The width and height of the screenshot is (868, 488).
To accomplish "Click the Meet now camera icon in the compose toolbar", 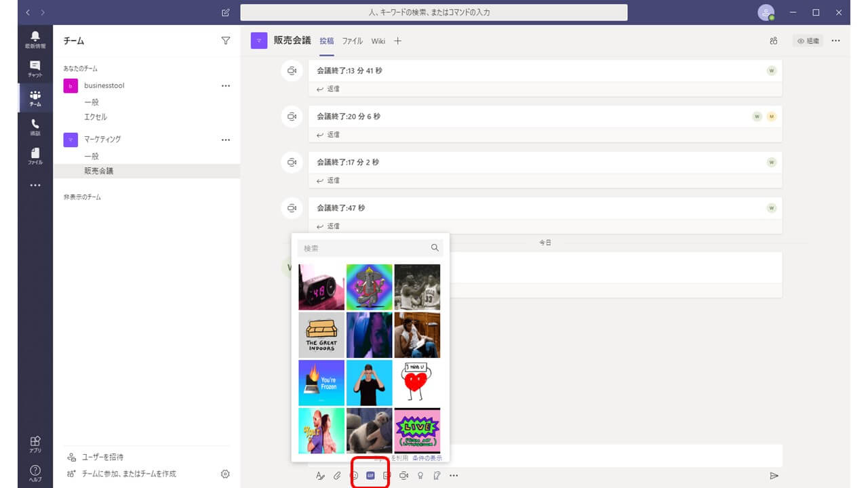I will pyautogui.click(x=403, y=476).
